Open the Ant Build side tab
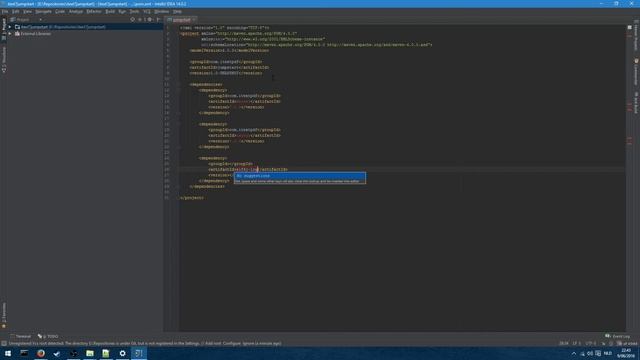 636,102
